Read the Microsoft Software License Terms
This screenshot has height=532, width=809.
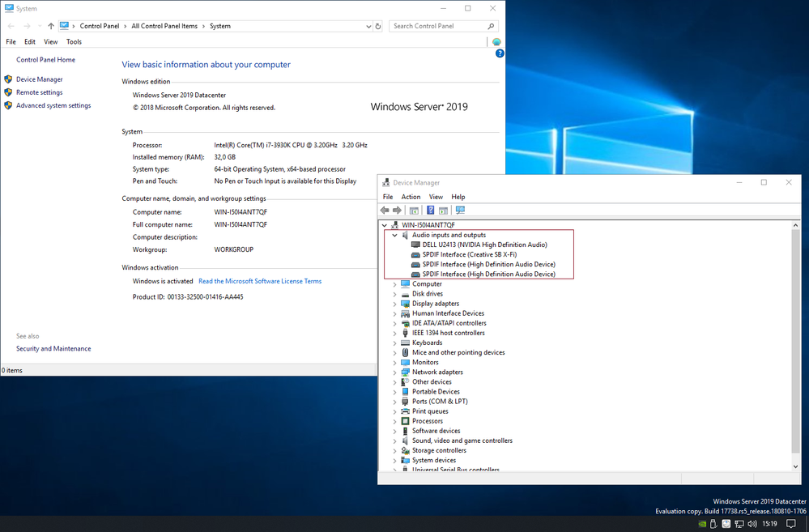(x=260, y=281)
